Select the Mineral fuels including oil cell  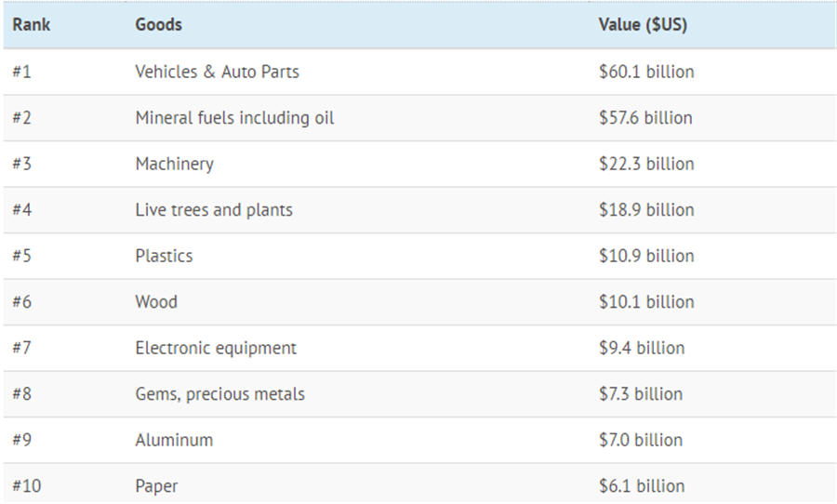pyautogui.click(x=234, y=118)
